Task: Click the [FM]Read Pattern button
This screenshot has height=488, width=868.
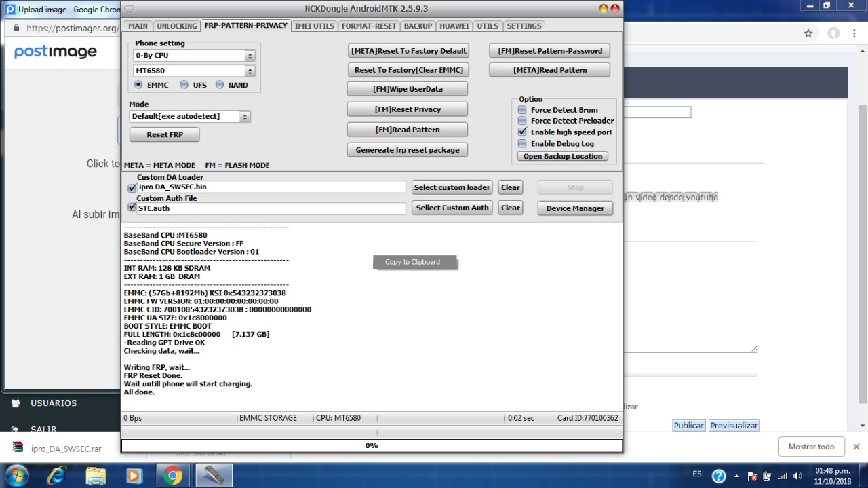Action: coord(408,130)
